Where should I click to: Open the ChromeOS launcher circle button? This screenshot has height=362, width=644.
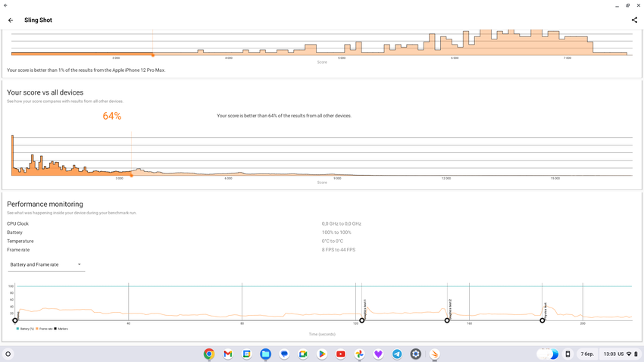coord(8,354)
